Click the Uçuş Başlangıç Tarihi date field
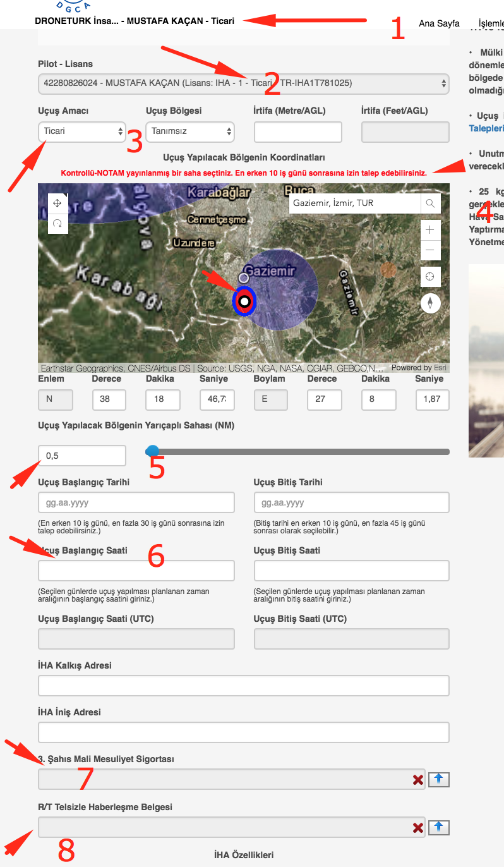 click(136, 502)
